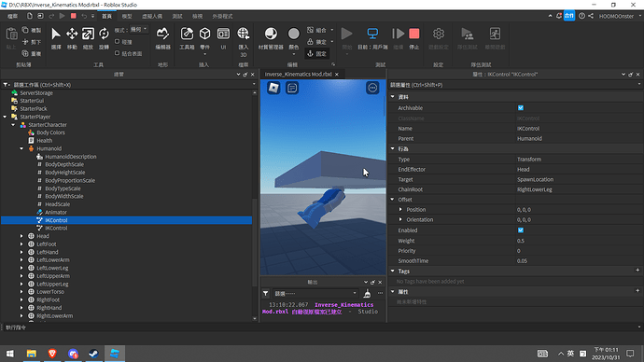Open the Toolbox

pyautogui.click(x=187, y=38)
